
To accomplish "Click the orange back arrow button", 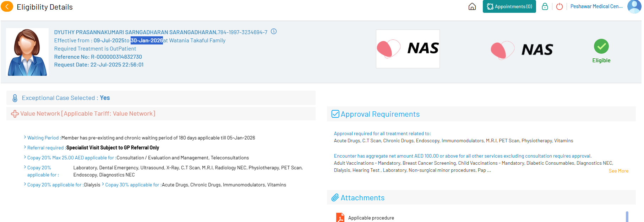I will point(7,7).
